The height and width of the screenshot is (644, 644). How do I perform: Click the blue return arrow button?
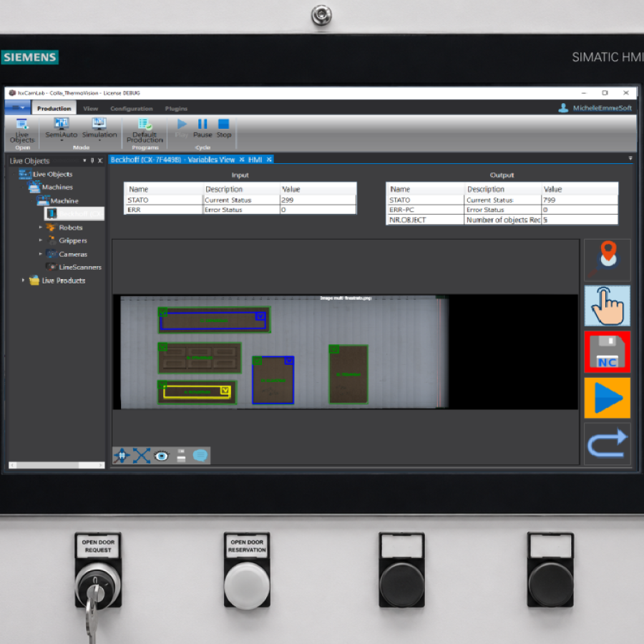tap(607, 444)
